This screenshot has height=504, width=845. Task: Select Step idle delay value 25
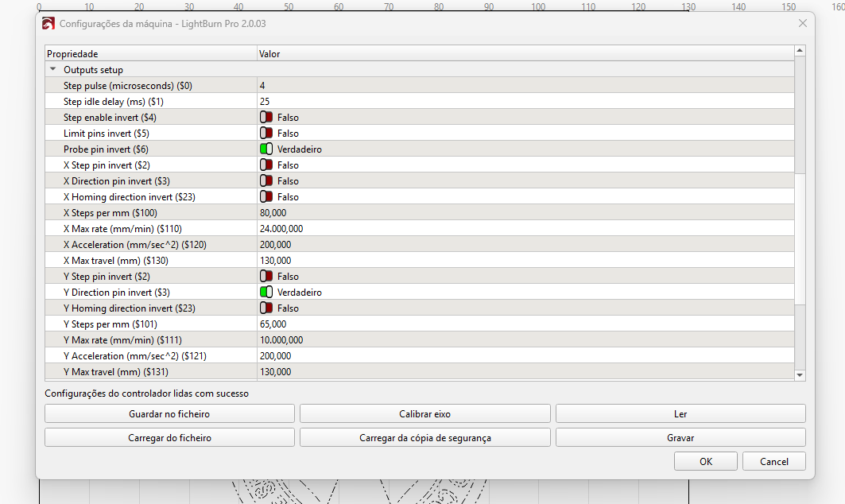point(265,101)
